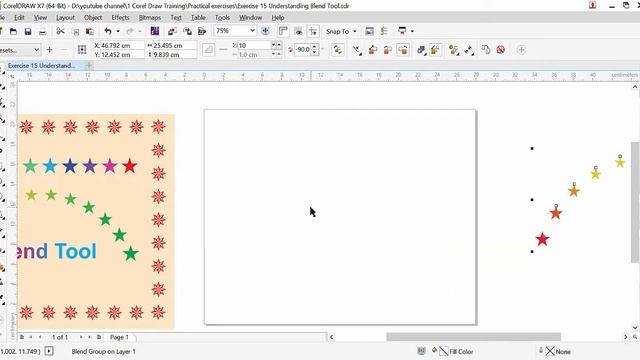
Task: Click the Application launcher icon
Action: (x=402, y=31)
